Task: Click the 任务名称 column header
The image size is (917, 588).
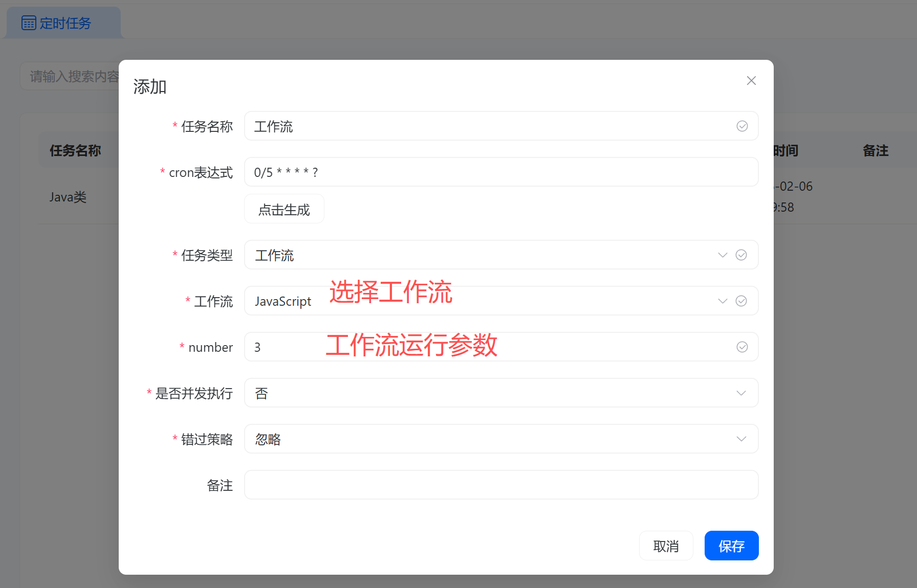Action: (75, 150)
